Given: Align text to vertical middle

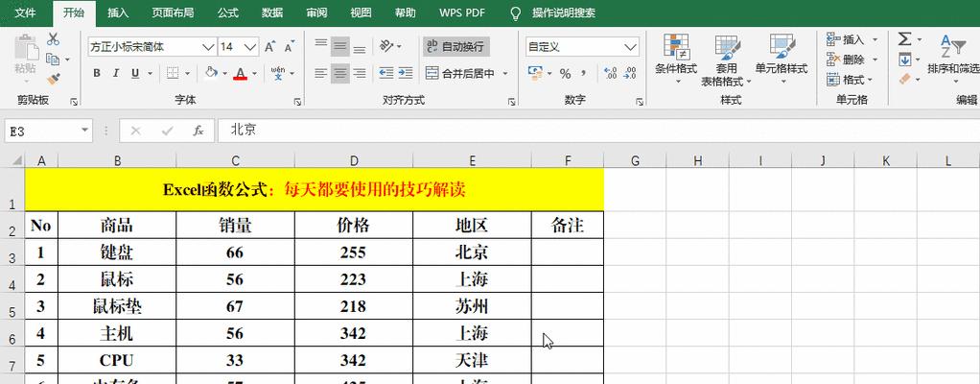Looking at the screenshot, I should pyautogui.click(x=340, y=45).
